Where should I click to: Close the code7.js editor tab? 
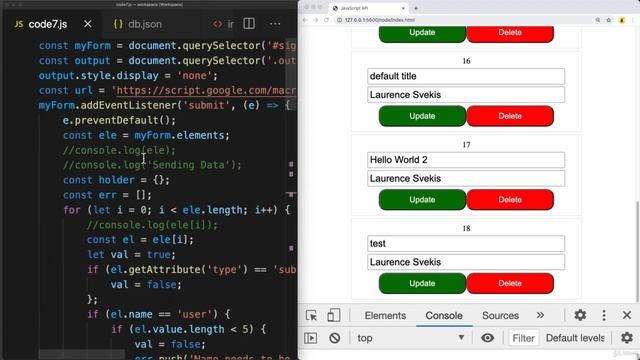(88, 24)
